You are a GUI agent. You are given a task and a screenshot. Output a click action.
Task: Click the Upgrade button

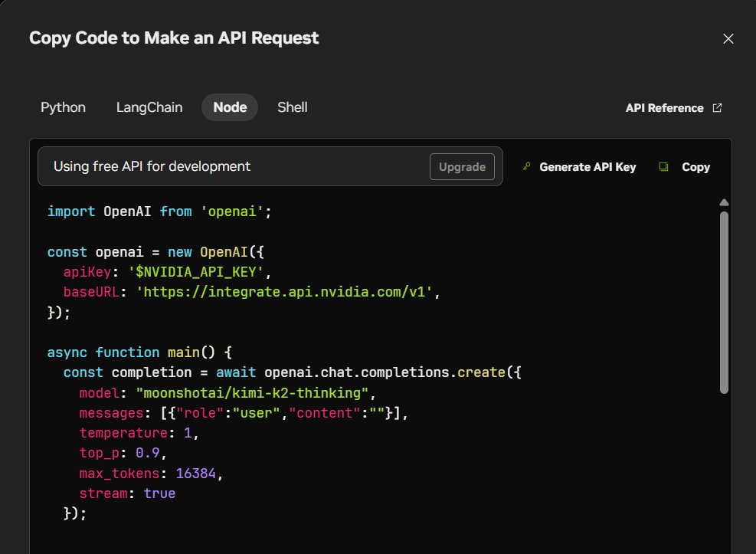tap(462, 166)
